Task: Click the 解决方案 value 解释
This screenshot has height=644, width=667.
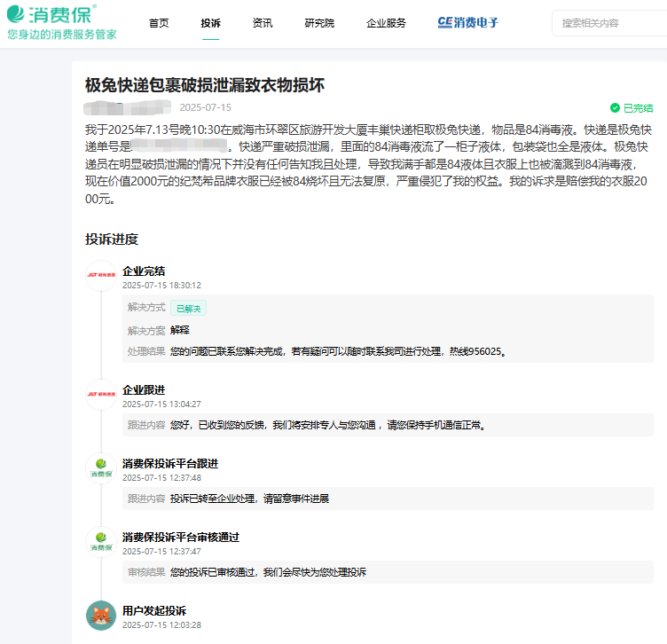Action: (180, 330)
